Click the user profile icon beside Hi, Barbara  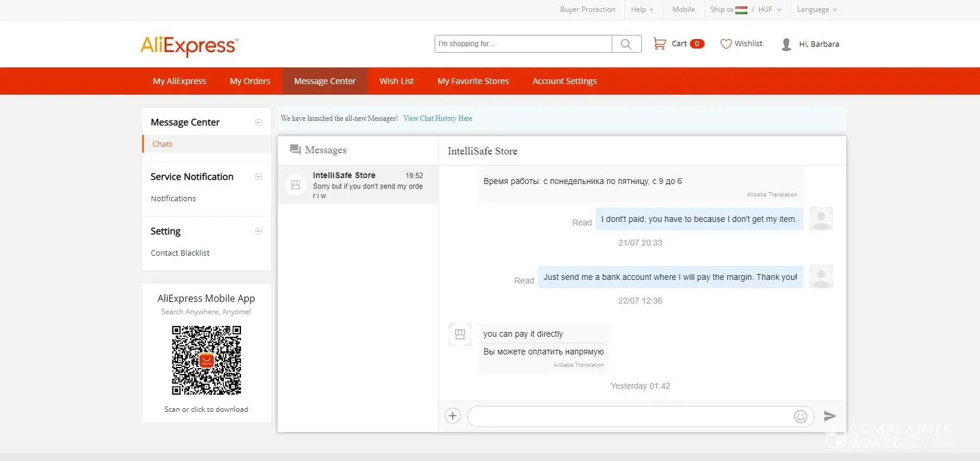[x=786, y=44]
